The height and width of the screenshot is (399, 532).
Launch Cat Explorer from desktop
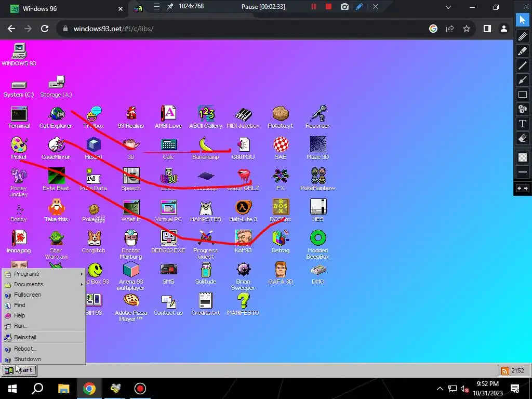[x=56, y=117]
